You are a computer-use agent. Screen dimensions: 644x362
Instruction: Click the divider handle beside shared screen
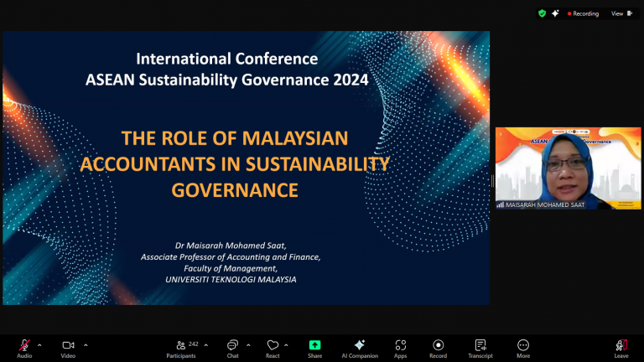pos(492,181)
